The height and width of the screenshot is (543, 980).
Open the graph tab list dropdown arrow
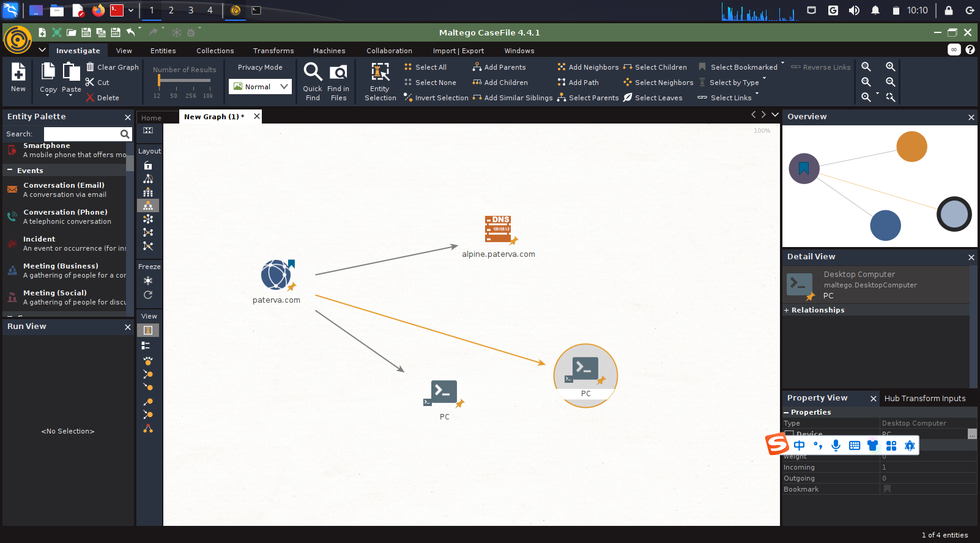(x=775, y=114)
